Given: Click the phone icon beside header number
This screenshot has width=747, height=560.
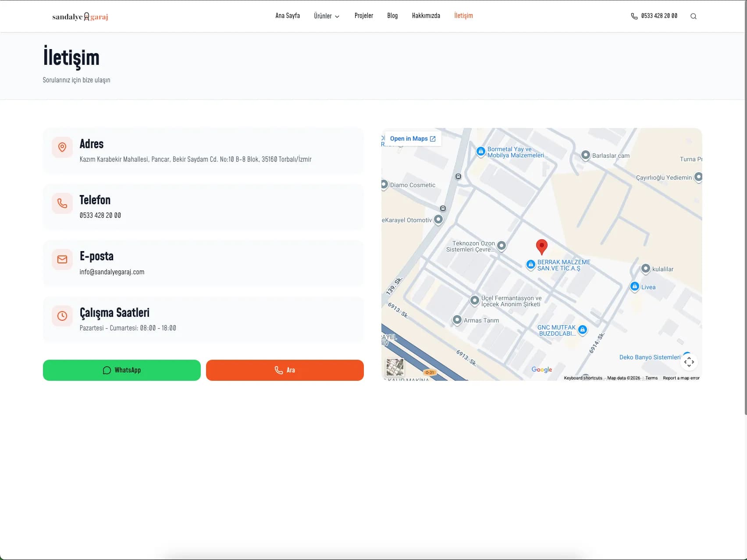Looking at the screenshot, I should [x=634, y=16].
